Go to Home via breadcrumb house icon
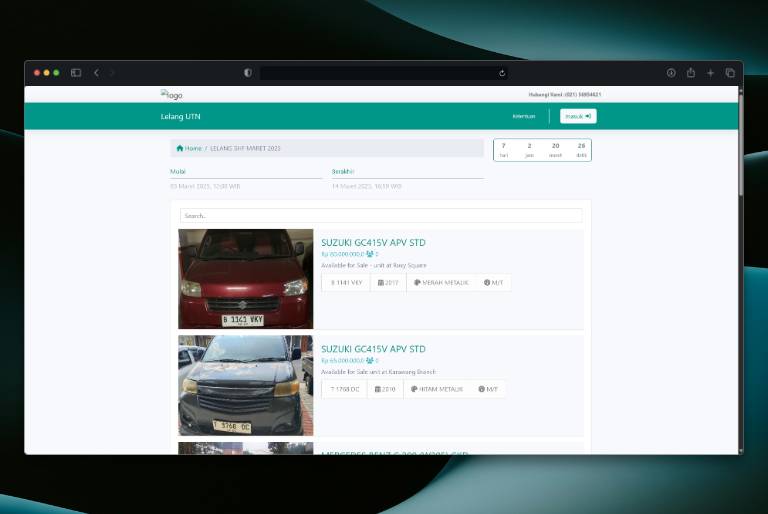Image resolution: width=768 pixels, height=514 pixels. pyautogui.click(x=180, y=148)
